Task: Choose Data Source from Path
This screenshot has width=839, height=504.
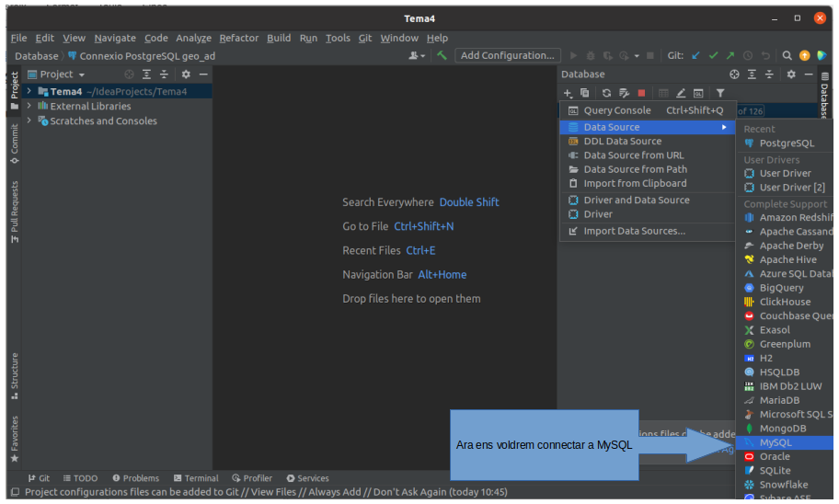Action: 648,169
